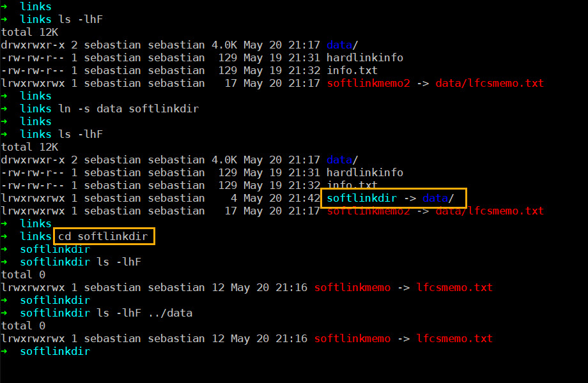588x383 pixels.
Task: Click the cyan "links" prompt label
Action: 35,6
